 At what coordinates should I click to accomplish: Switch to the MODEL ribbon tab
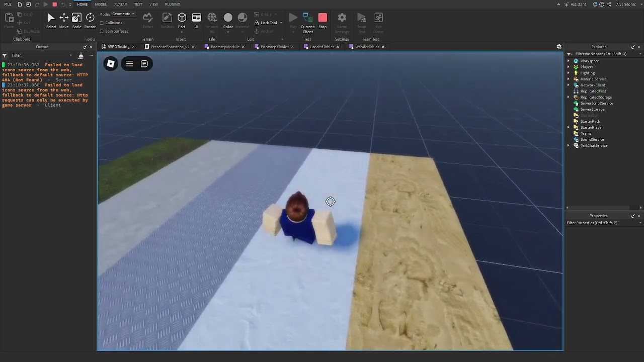coord(101,4)
